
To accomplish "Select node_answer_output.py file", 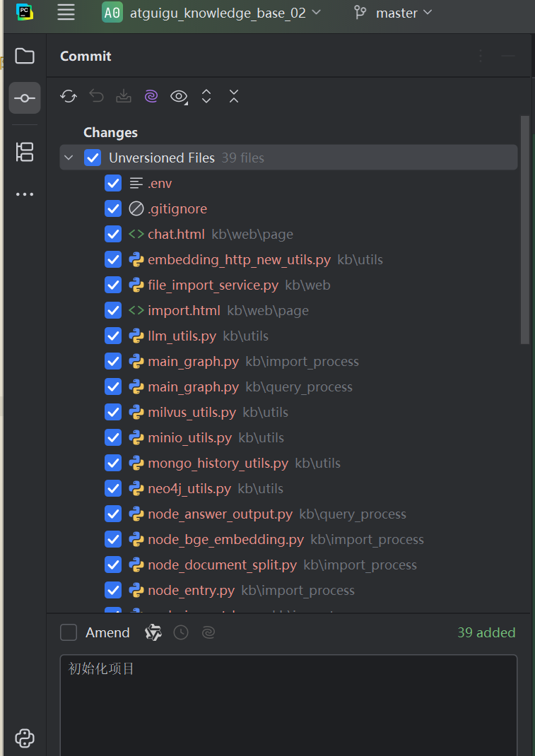I will tap(220, 514).
